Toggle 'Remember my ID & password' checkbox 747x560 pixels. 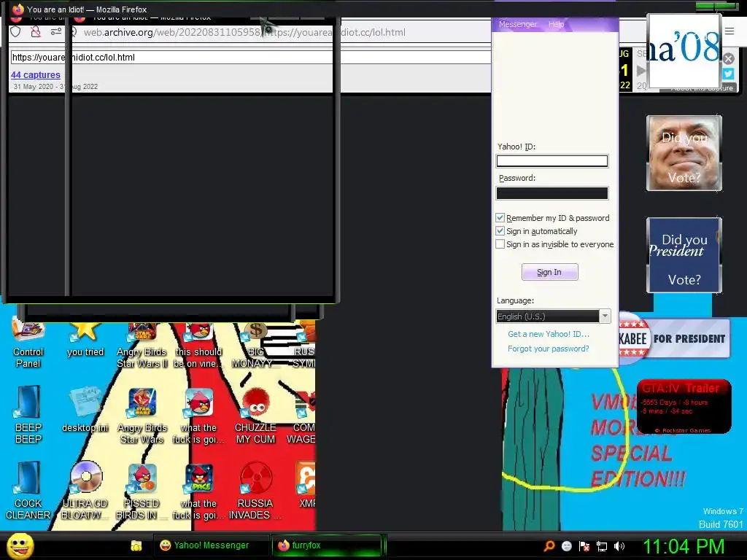(500, 217)
